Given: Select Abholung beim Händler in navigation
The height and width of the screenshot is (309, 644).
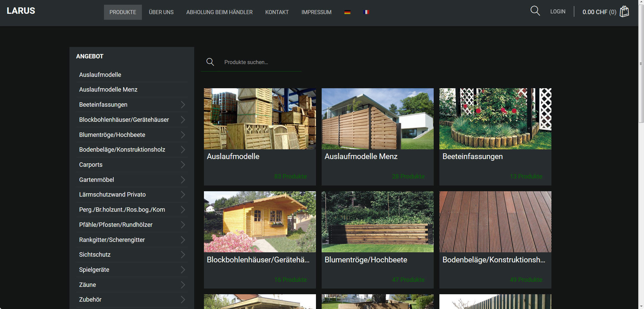Looking at the screenshot, I should pyautogui.click(x=219, y=12).
